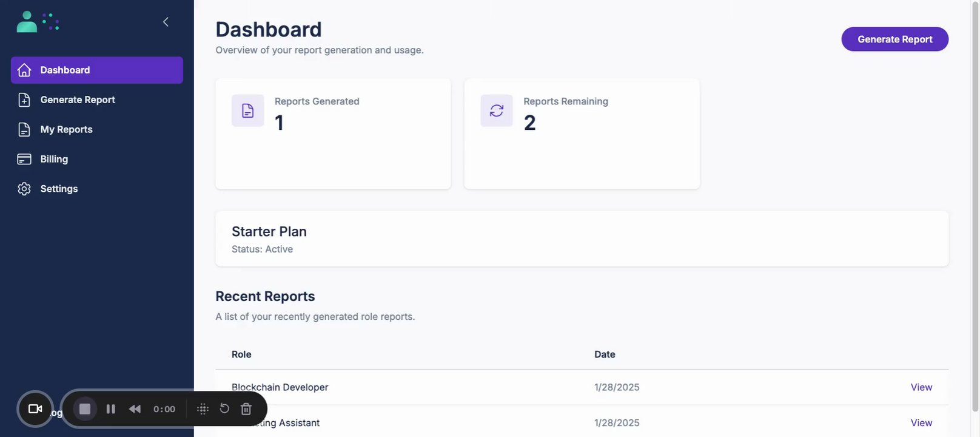This screenshot has width=980, height=437.
Task: Click the Dashboard home icon in sidebar
Action: pos(24,70)
